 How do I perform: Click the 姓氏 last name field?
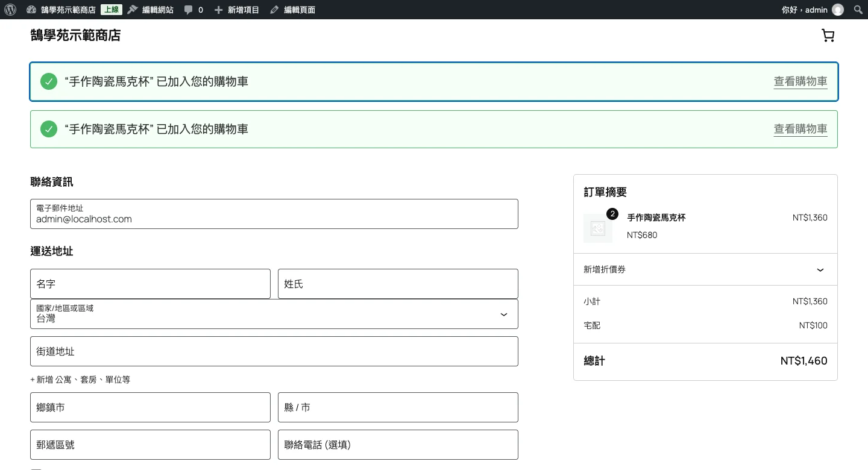click(x=398, y=284)
